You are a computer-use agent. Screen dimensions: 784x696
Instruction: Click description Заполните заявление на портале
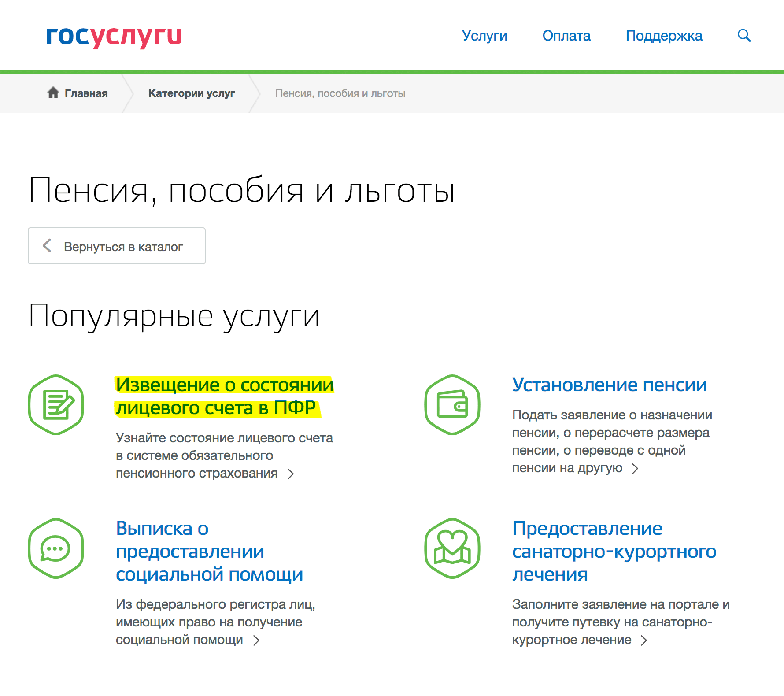pos(621,622)
